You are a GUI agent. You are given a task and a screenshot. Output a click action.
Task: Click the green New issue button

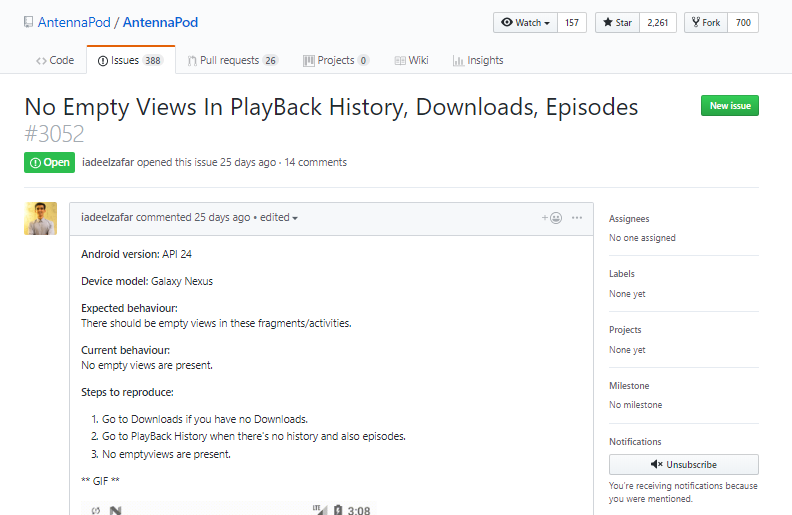click(x=729, y=106)
